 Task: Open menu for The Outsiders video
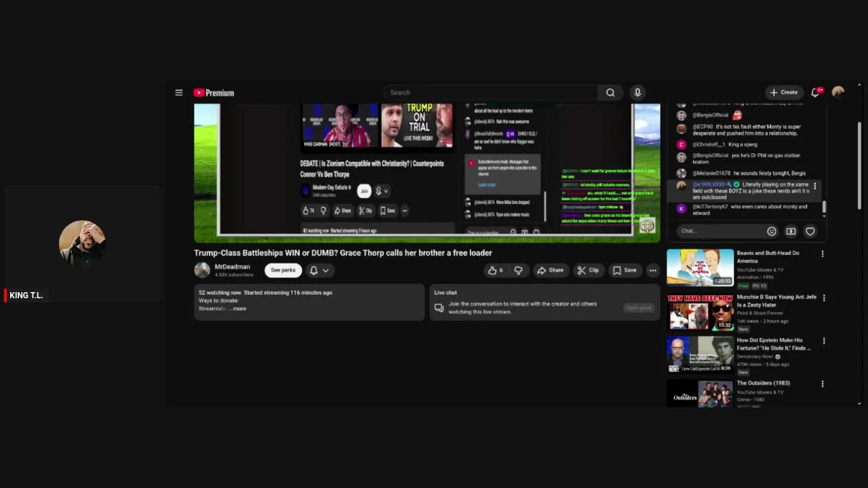(x=823, y=384)
